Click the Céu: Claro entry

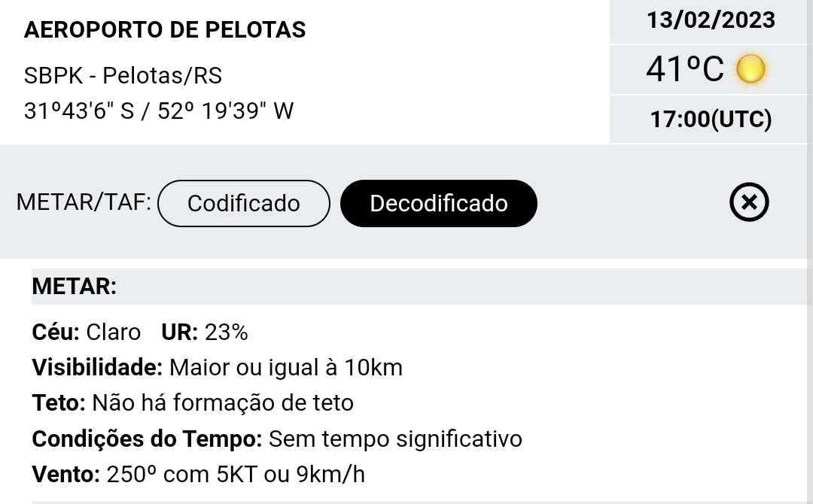[86, 332]
